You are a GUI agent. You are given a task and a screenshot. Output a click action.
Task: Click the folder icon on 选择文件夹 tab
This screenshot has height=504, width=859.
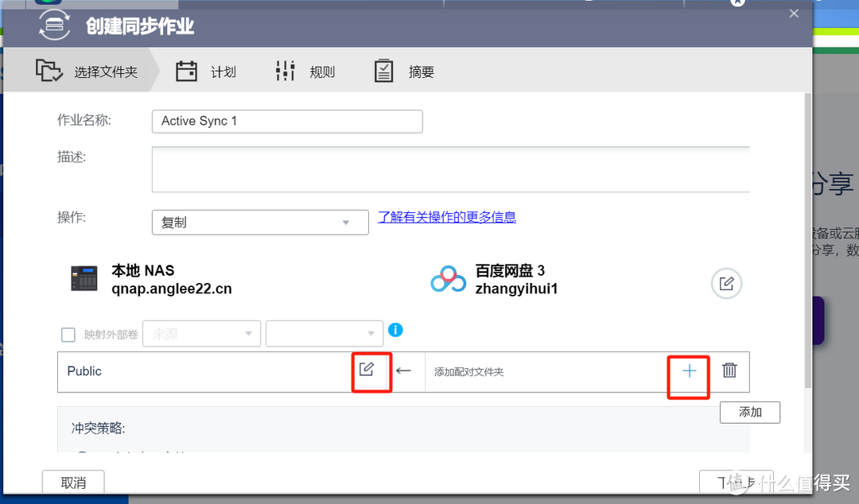(x=49, y=71)
